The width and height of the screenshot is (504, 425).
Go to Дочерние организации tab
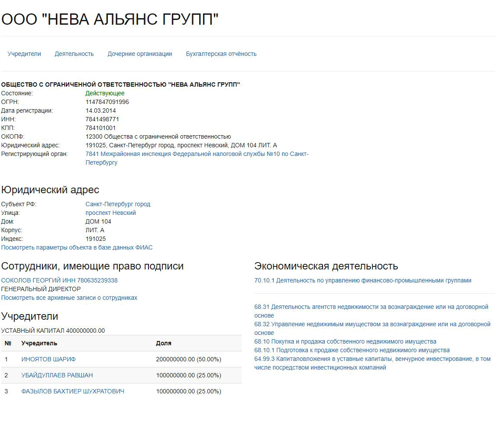(x=140, y=54)
